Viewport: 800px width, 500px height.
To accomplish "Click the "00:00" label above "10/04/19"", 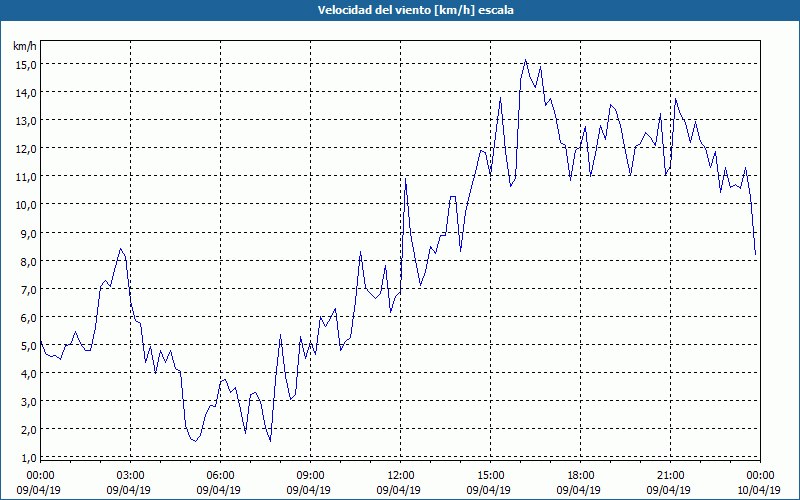I will (761, 476).
